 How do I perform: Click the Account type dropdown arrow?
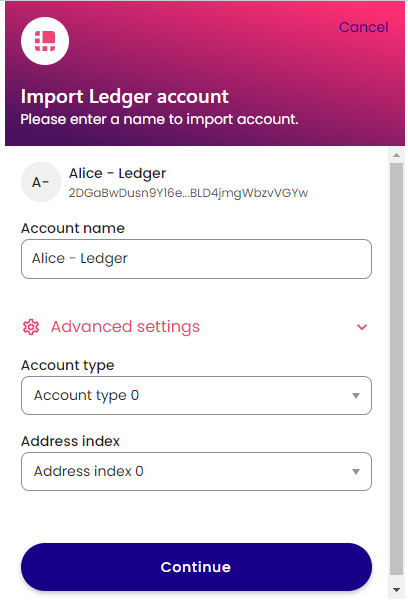356,396
